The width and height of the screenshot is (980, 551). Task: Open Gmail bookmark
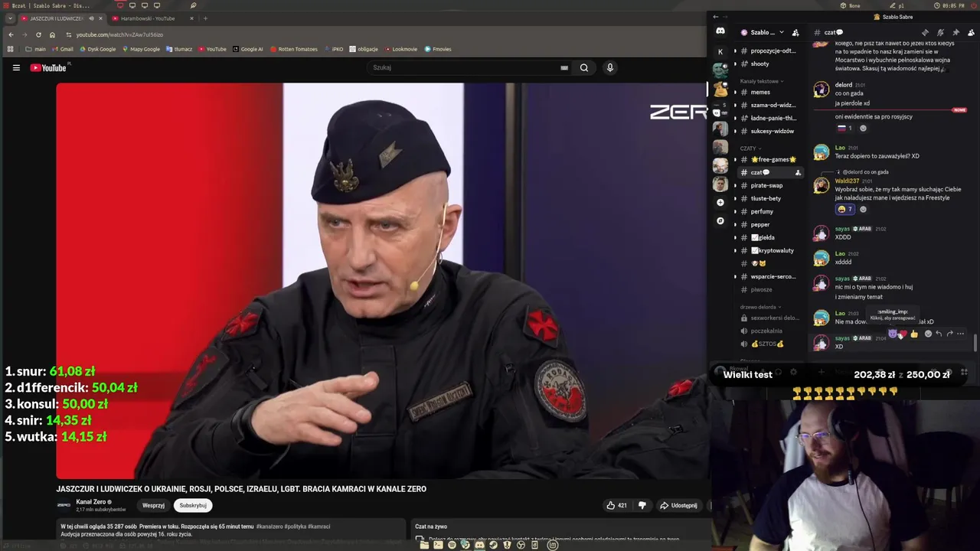coord(62,49)
